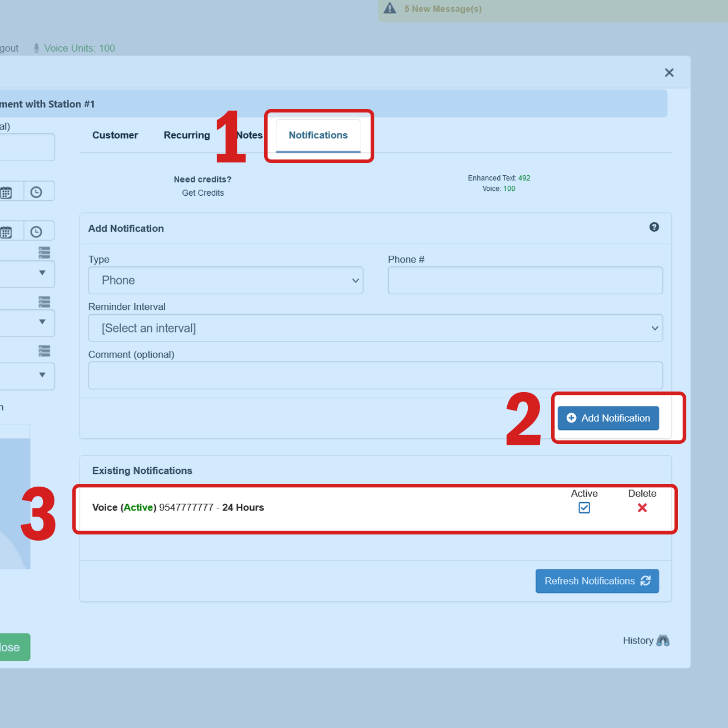Uncheck the Active checkbox for voice notification
The height and width of the screenshot is (728, 728).
pyautogui.click(x=584, y=508)
